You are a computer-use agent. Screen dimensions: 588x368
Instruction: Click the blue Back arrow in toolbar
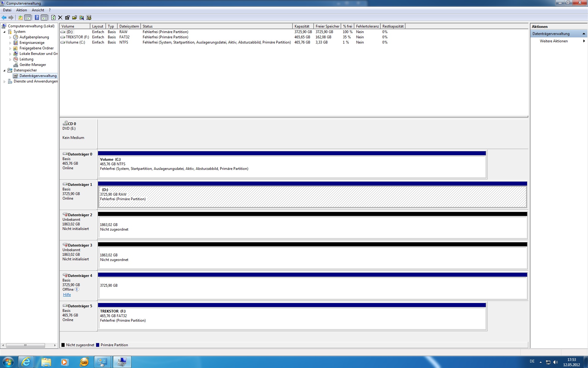(x=4, y=17)
